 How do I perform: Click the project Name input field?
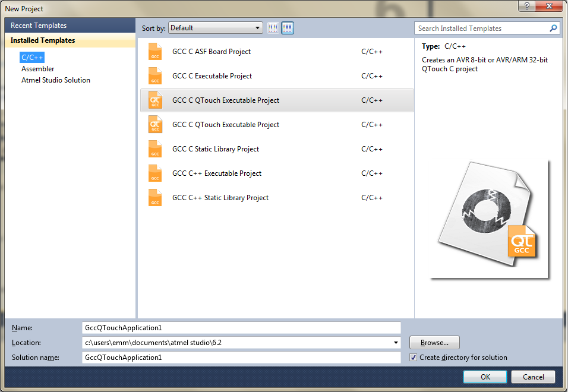tap(241, 328)
